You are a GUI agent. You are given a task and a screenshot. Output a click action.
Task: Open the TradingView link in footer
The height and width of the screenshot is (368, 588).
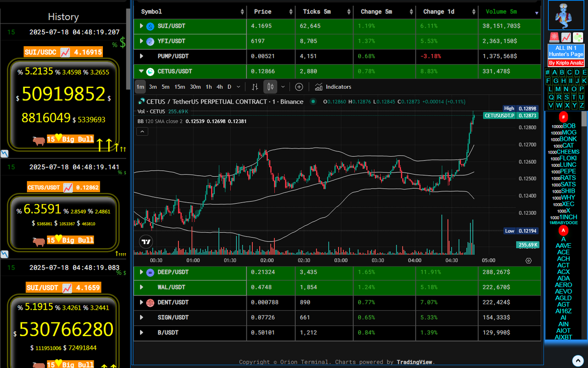point(415,362)
